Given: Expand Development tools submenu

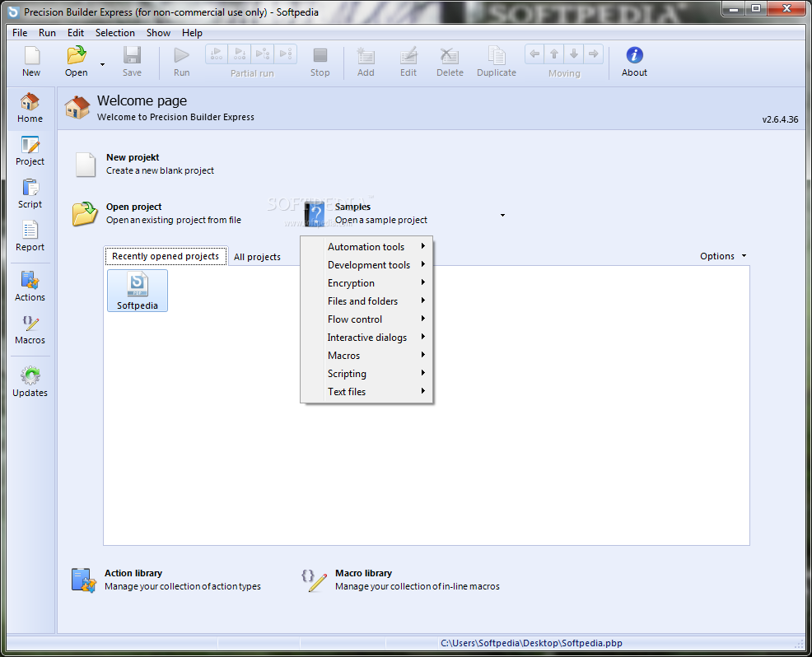Looking at the screenshot, I should [x=366, y=265].
